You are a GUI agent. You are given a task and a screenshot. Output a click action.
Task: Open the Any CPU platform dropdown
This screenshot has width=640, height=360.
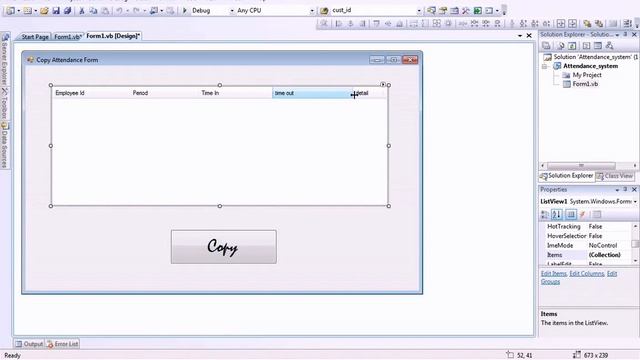click(312, 11)
